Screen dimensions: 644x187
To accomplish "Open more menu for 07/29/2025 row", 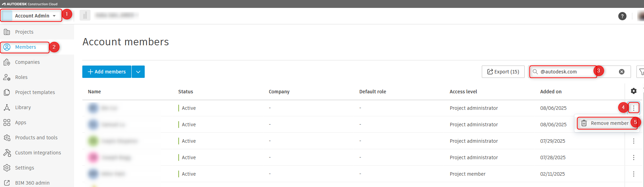I will 634,141.
